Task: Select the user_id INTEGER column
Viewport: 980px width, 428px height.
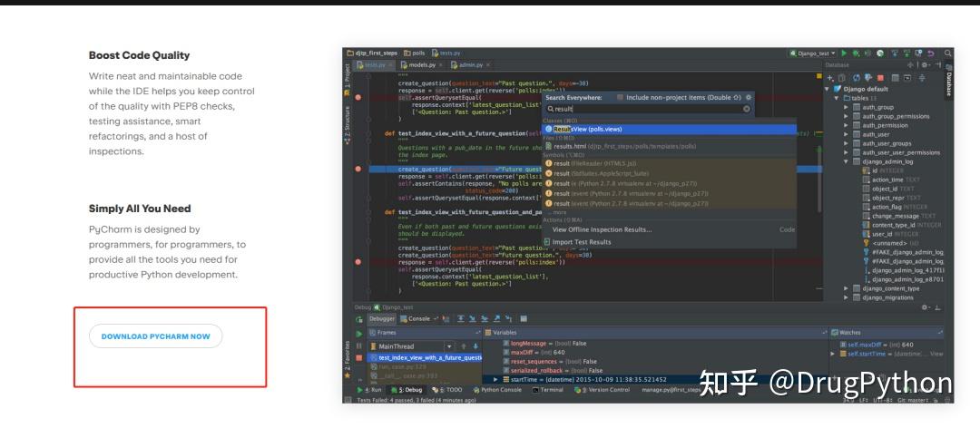Action: tap(891, 234)
